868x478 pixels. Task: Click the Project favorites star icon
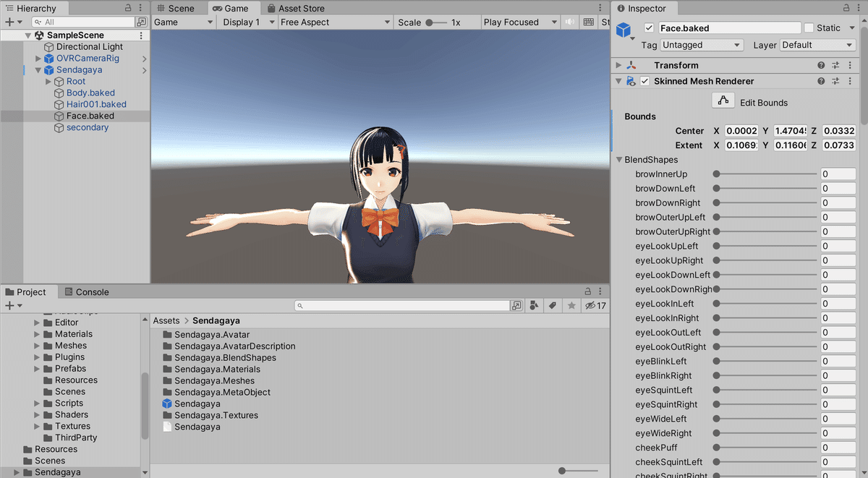pos(571,306)
